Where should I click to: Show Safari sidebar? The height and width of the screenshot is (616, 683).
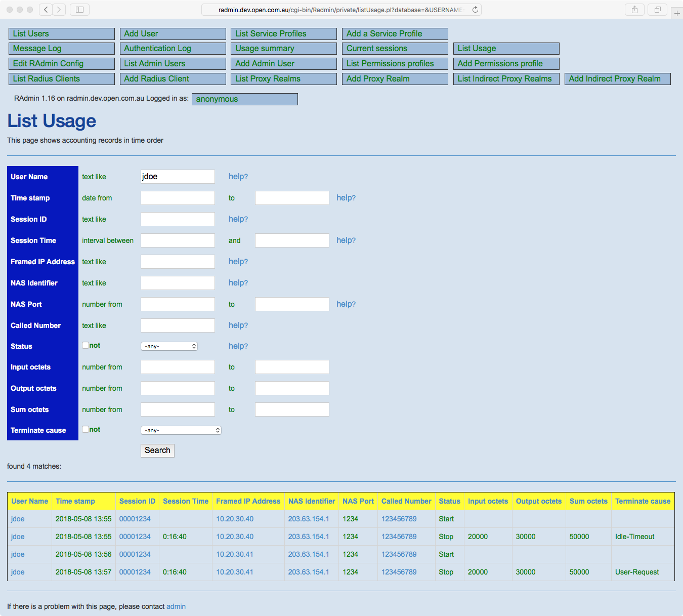pyautogui.click(x=79, y=10)
